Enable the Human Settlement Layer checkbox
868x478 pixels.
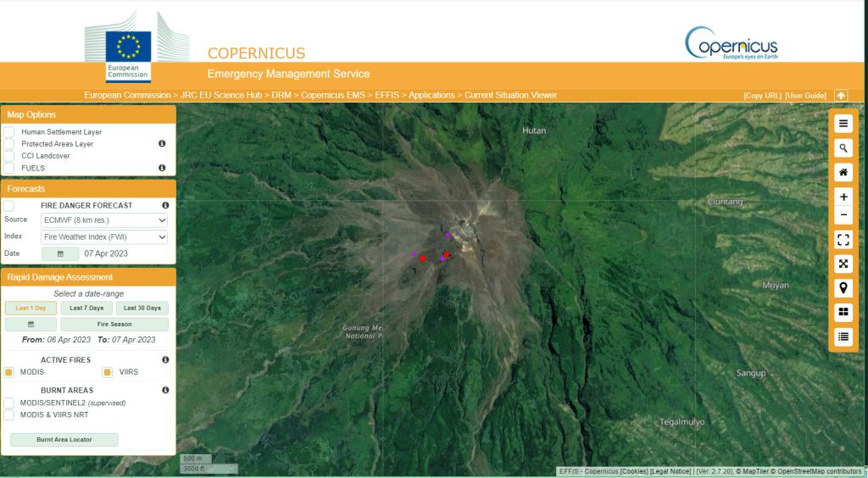coord(9,132)
